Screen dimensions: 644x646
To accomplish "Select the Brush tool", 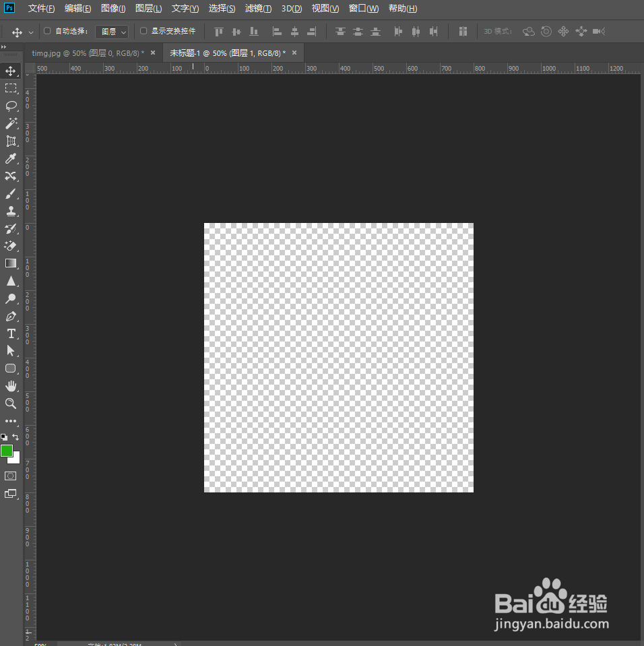I will tap(11, 193).
